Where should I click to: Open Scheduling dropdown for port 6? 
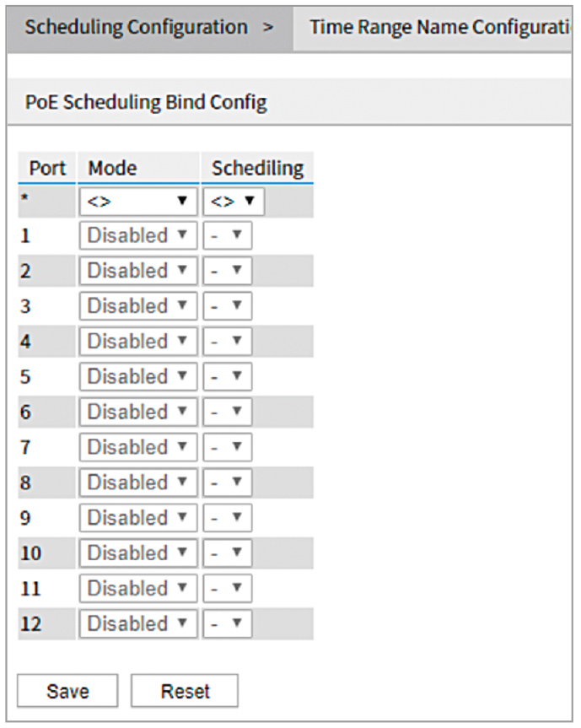[x=227, y=413]
